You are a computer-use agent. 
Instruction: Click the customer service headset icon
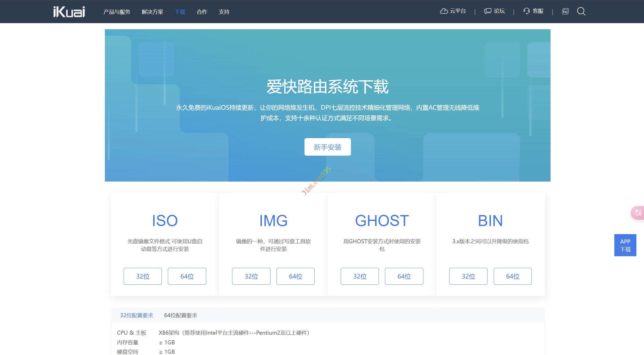526,11
